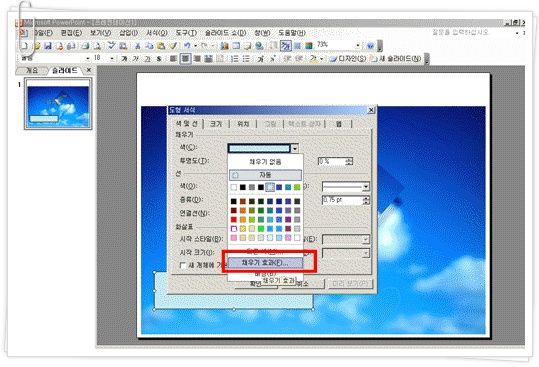This screenshot has height=367, width=539.
Task: Select slide 1 thumbnail
Action: [58, 103]
